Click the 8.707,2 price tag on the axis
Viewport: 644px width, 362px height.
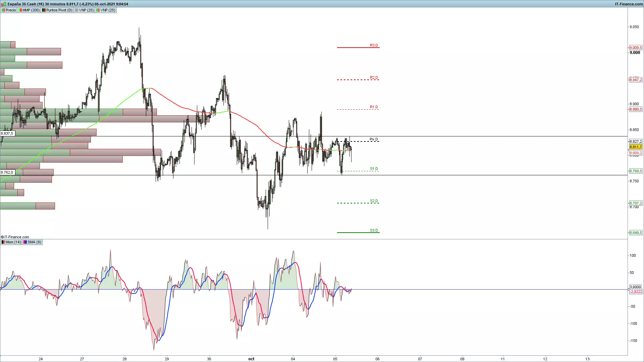(636, 203)
